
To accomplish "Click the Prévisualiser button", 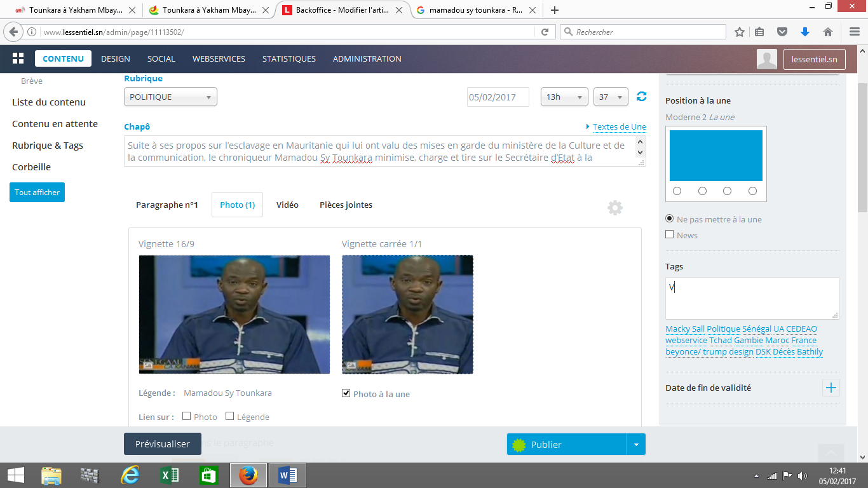I will pos(162,444).
